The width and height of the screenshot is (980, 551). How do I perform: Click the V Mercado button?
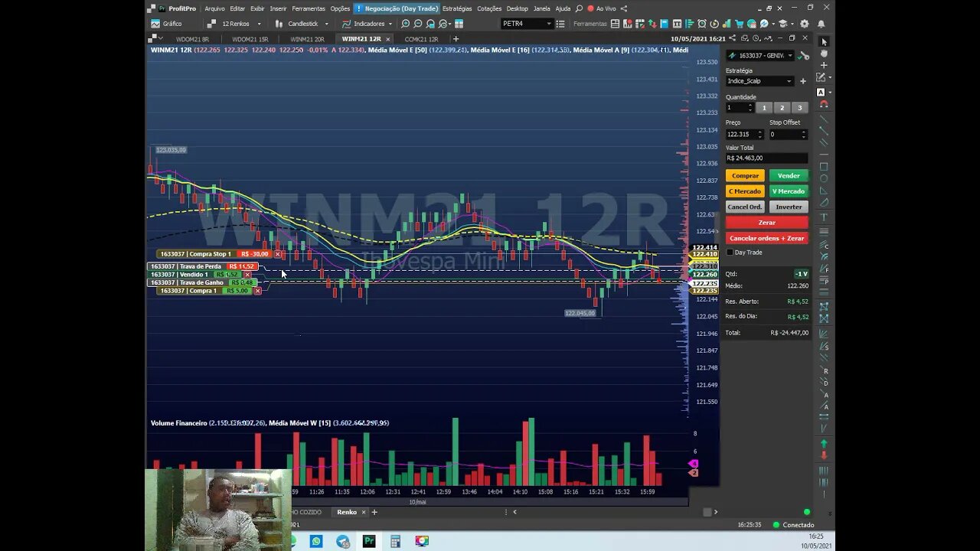pyautogui.click(x=789, y=191)
